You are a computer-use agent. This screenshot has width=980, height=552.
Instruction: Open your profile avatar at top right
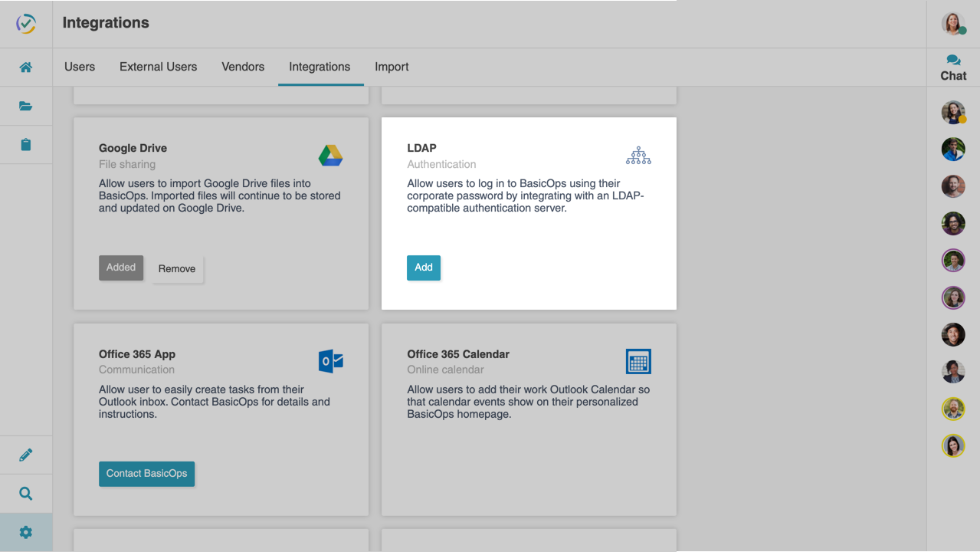point(952,24)
